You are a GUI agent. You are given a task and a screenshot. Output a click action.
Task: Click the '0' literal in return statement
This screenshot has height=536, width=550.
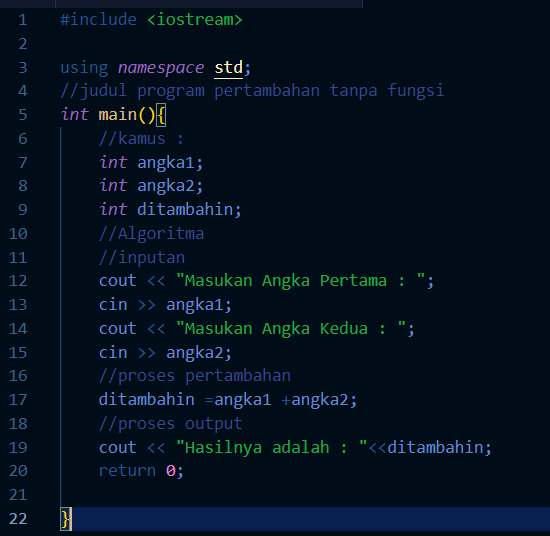(170, 471)
